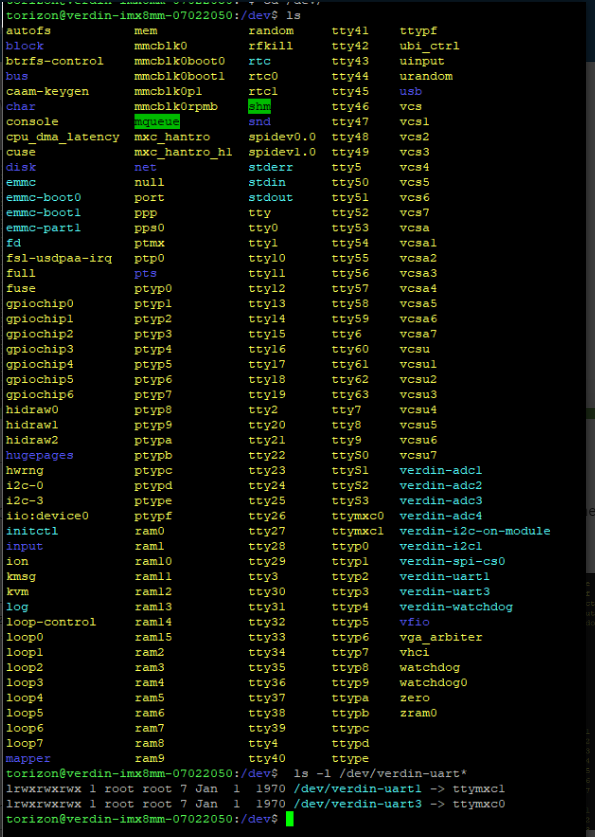Click the 'mapper' directory name
Image resolution: width=595 pixels, height=837 pixels.
pos(28,759)
